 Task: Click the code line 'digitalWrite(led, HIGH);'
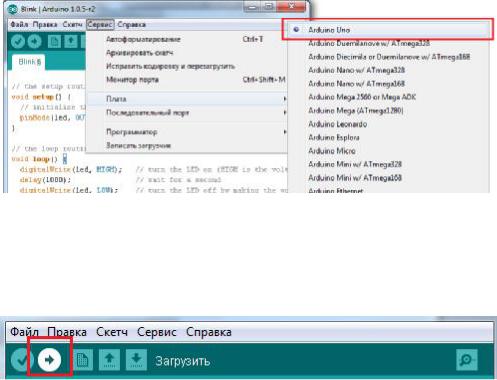pyautogui.click(x=71, y=170)
